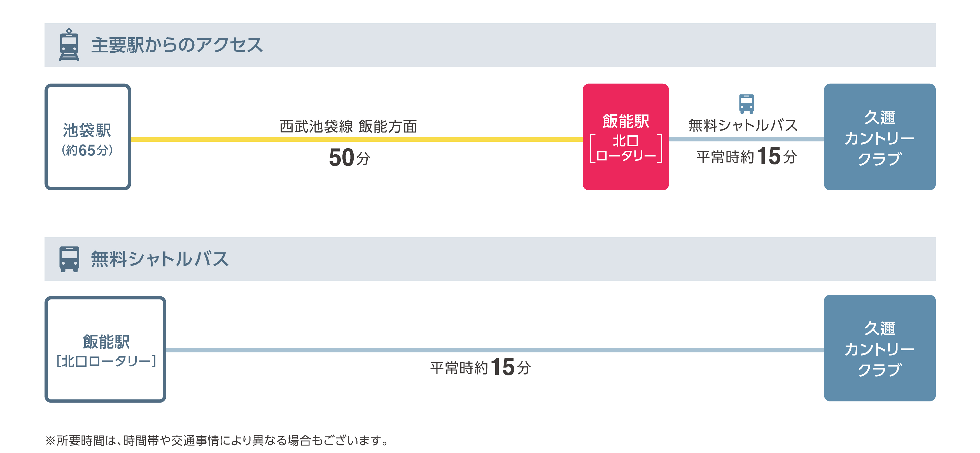Click the ※所要時間は footnote text
980x453 pixels.
(x=217, y=440)
